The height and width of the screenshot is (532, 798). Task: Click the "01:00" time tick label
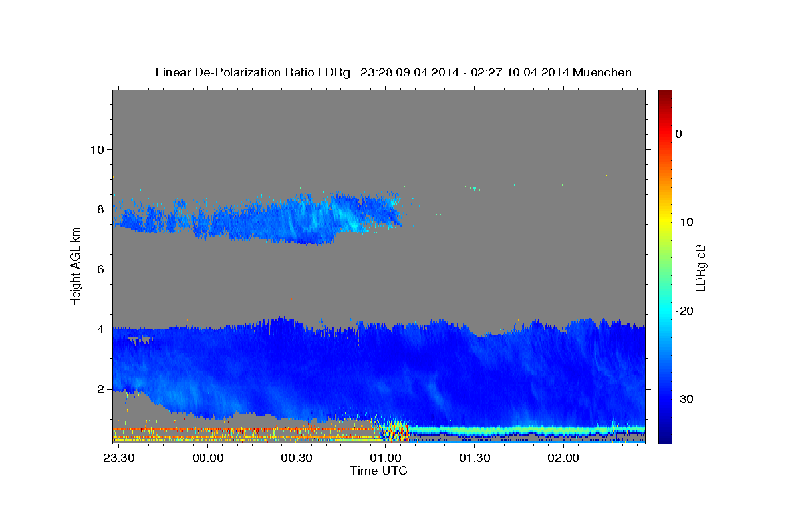coord(386,458)
